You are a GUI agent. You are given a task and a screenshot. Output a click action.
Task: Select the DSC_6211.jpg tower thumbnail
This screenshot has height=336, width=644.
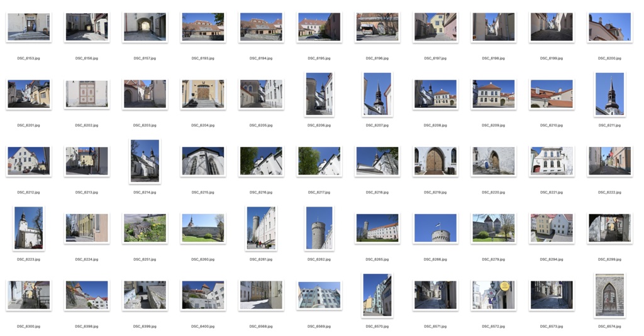(x=609, y=94)
